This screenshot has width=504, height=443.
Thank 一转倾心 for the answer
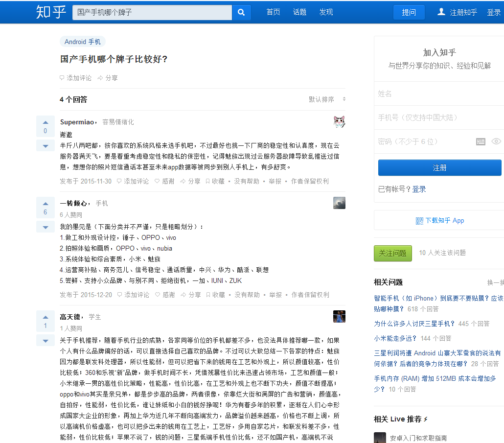coord(165,295)
